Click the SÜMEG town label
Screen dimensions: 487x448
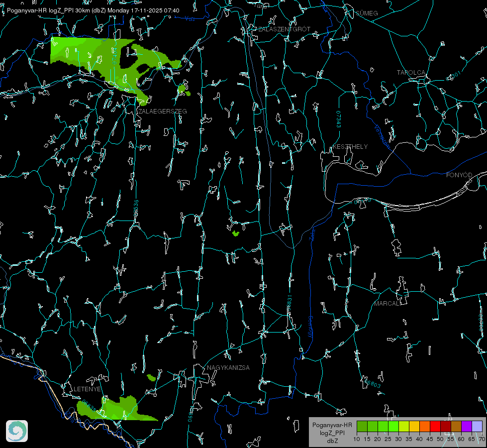tap(367, 13)
